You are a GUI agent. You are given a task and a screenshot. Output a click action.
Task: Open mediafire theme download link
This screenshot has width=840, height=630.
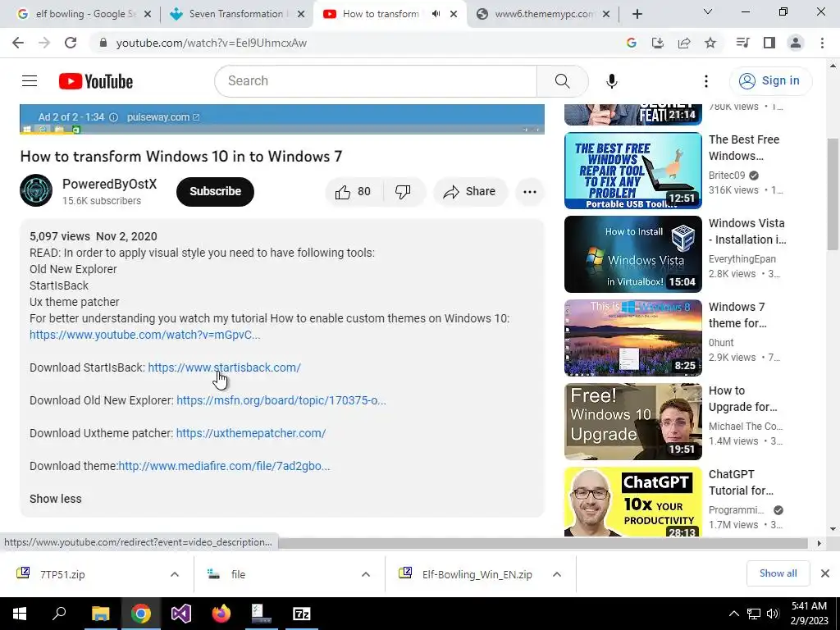pyautogui.click(x=224, y=466)
